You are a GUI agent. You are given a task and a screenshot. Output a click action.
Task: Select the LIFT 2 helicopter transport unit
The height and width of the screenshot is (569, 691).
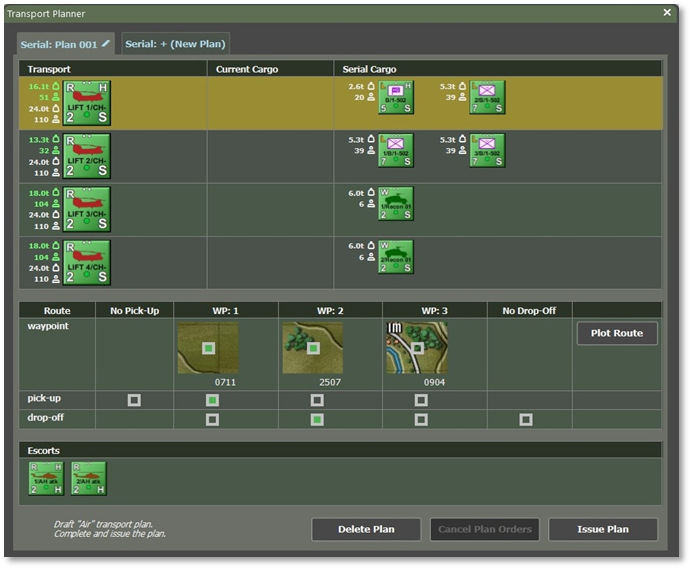coord(87,156)
